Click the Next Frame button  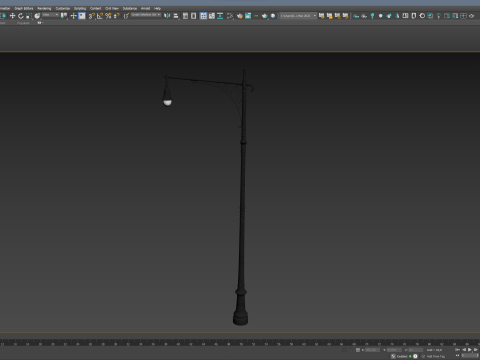(x=476, y=350)
